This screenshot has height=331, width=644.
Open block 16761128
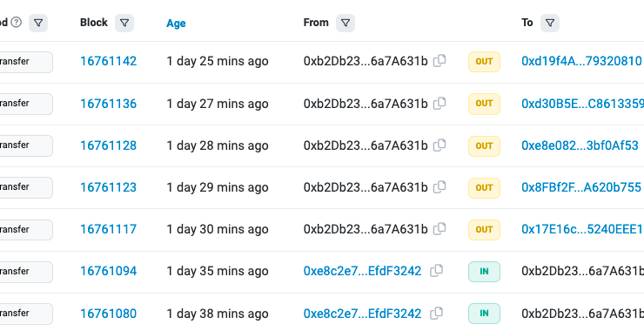108,145
